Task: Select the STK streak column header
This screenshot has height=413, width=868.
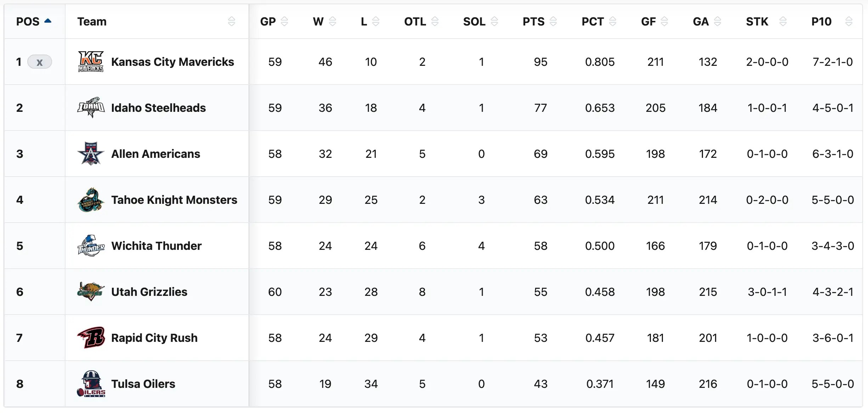Action: coord(757,22)
